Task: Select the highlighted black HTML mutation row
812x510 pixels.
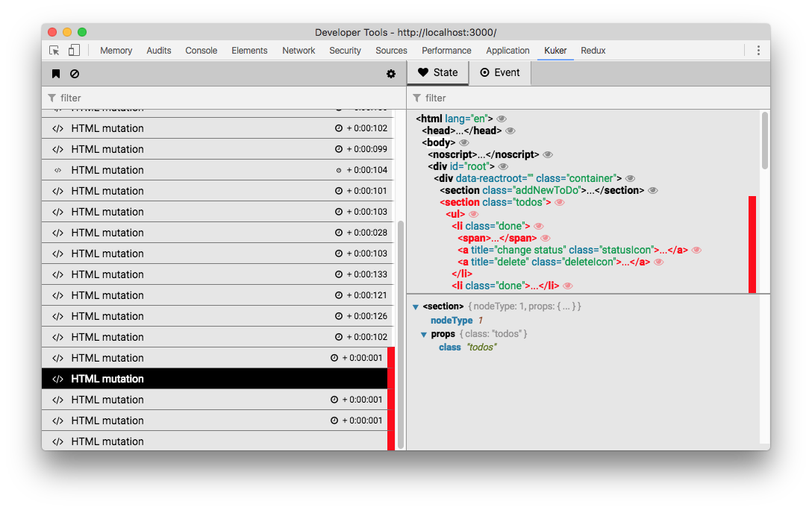Action: tap(214, 379)
